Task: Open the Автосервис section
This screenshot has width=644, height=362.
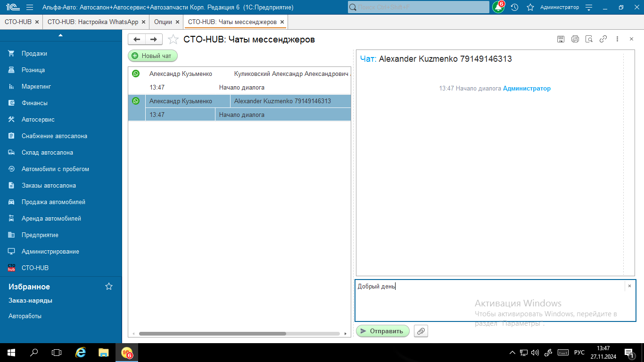Action: (x=61, y=120)
